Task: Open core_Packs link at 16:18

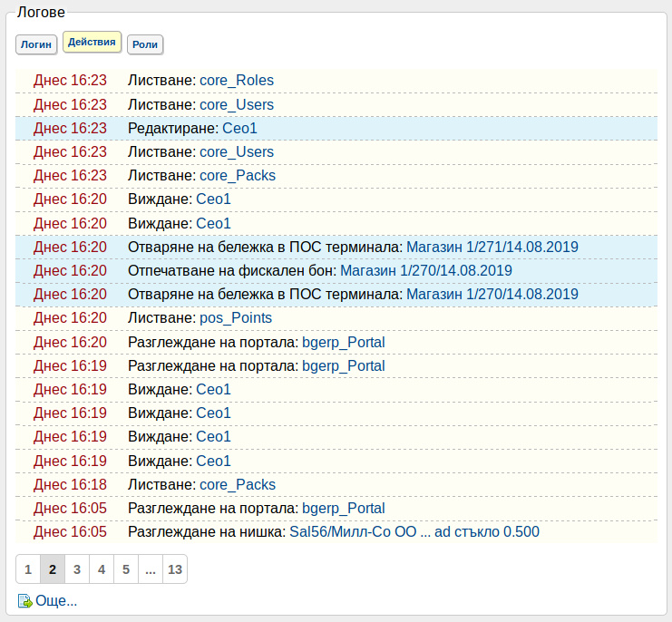Action: pos(238,484)
